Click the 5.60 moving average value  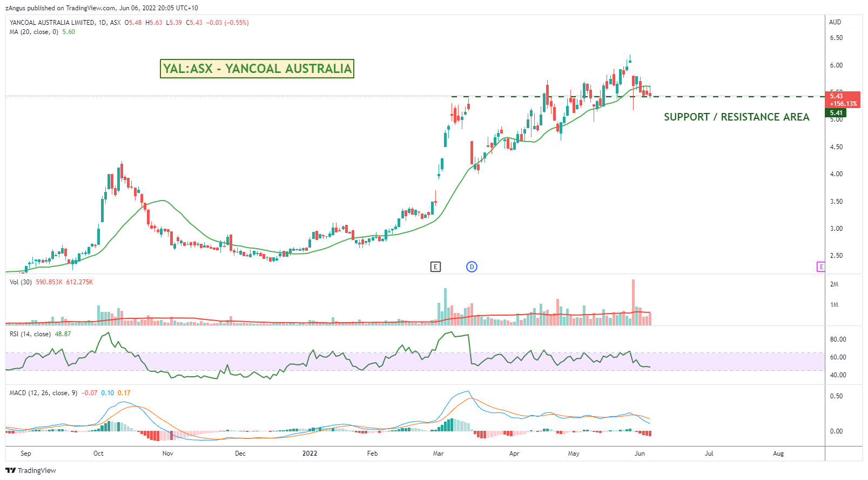point(69,32)
